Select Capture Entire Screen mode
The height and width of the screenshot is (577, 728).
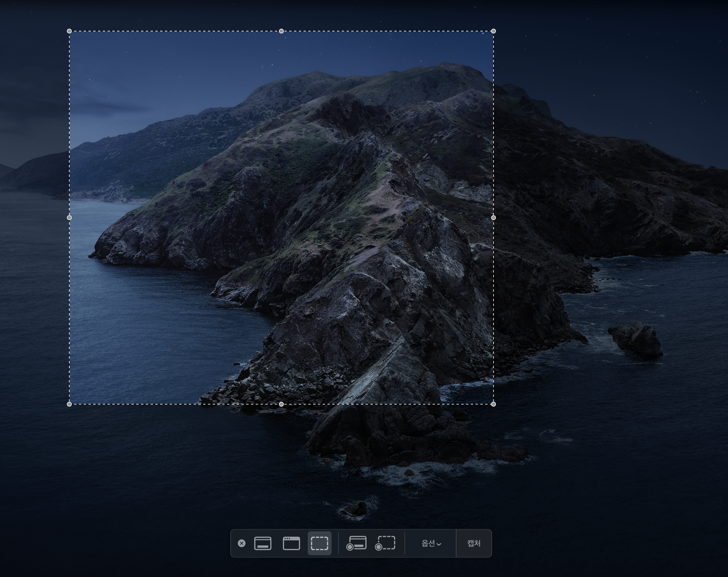pyautogui.click(x=263, y=543)
